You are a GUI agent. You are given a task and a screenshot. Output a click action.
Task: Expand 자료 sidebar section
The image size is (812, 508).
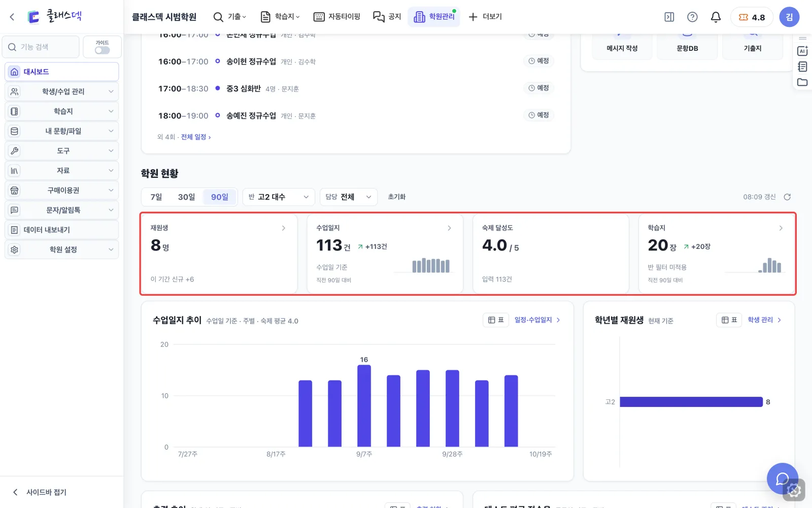coord(62,171)
